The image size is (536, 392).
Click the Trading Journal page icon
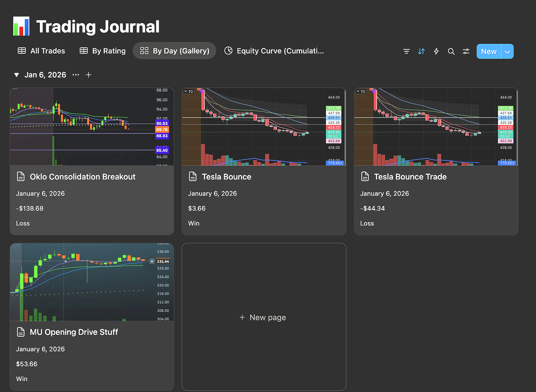(21, 26)
